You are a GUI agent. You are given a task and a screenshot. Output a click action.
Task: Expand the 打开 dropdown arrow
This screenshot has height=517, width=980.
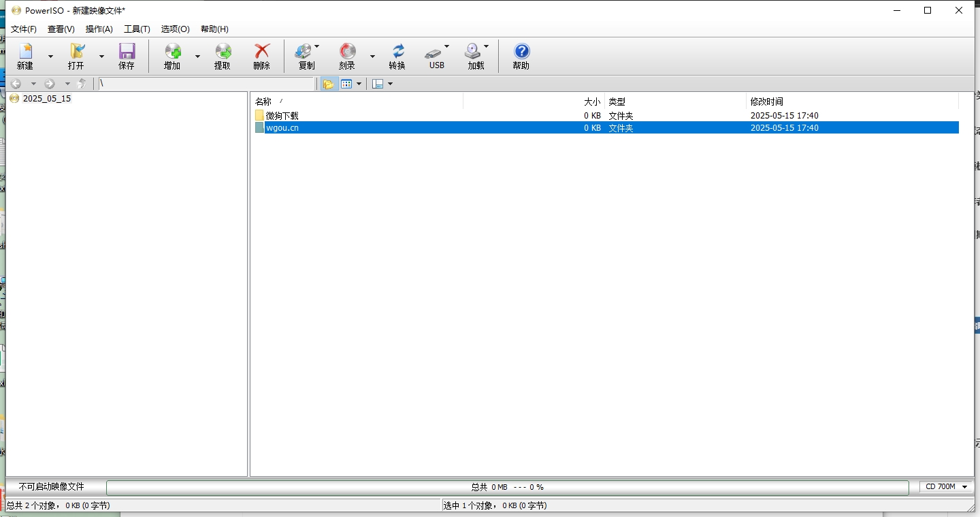[x=102, y=57]
